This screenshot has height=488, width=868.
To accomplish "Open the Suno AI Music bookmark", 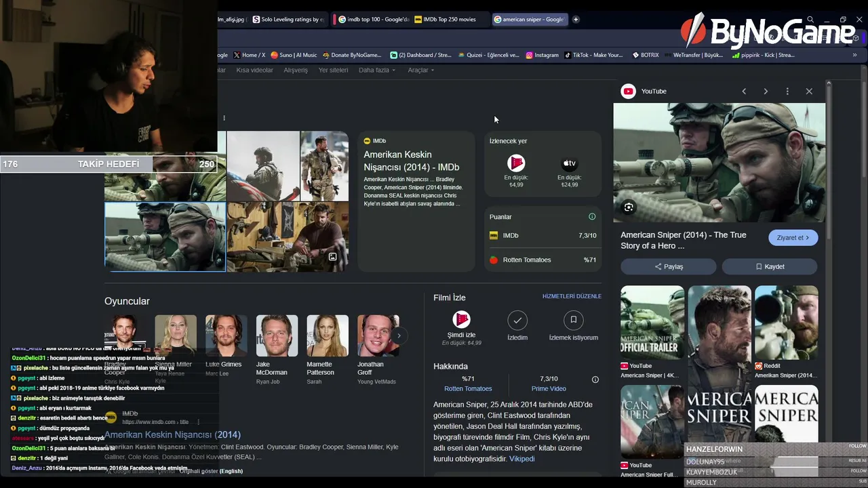I will [294, 55].
